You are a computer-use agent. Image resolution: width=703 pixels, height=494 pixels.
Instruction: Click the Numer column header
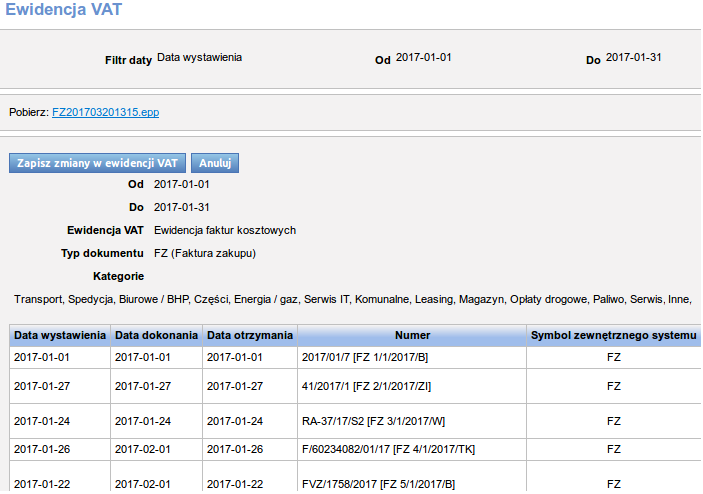click(x=412, y=335)
